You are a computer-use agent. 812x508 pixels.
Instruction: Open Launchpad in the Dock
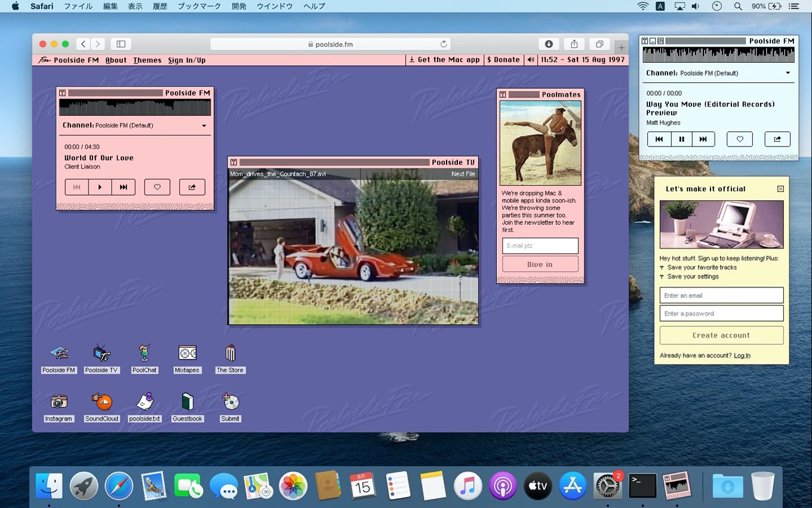pos(84,486)
